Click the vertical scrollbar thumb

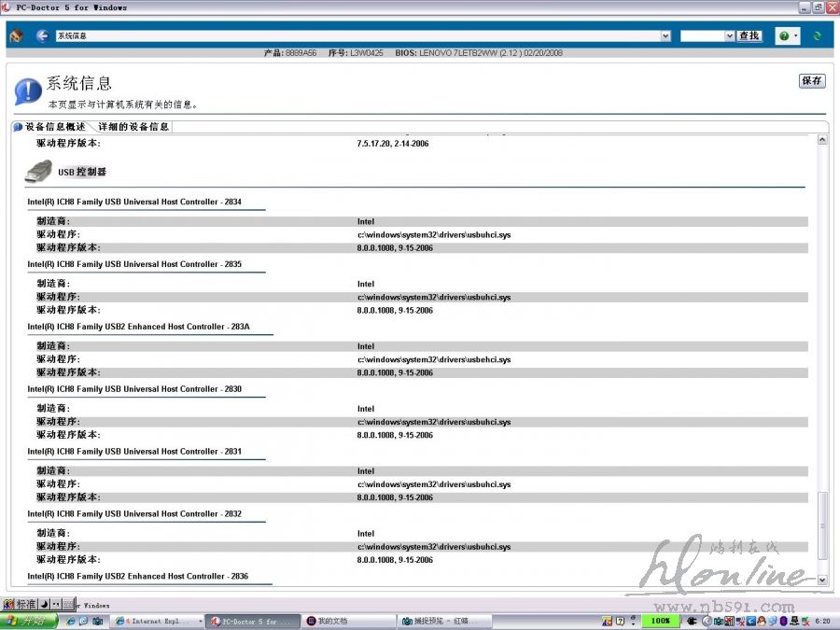[822, 525]
